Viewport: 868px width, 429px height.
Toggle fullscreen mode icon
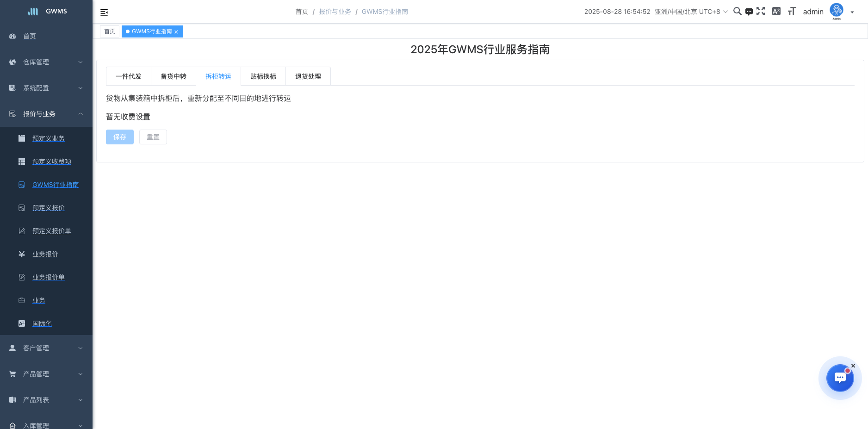[761, 12]
